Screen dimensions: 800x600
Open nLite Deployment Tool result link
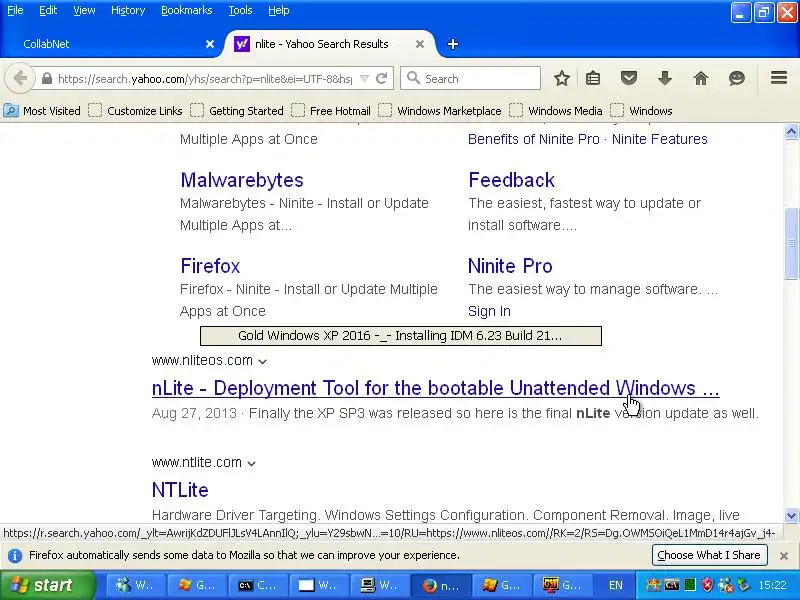click(435, 388)
